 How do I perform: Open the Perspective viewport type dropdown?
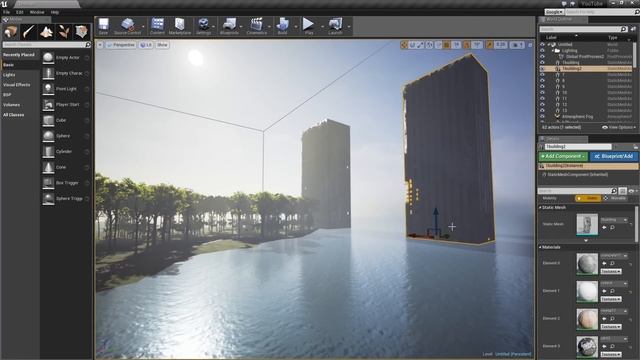(121, 45)
